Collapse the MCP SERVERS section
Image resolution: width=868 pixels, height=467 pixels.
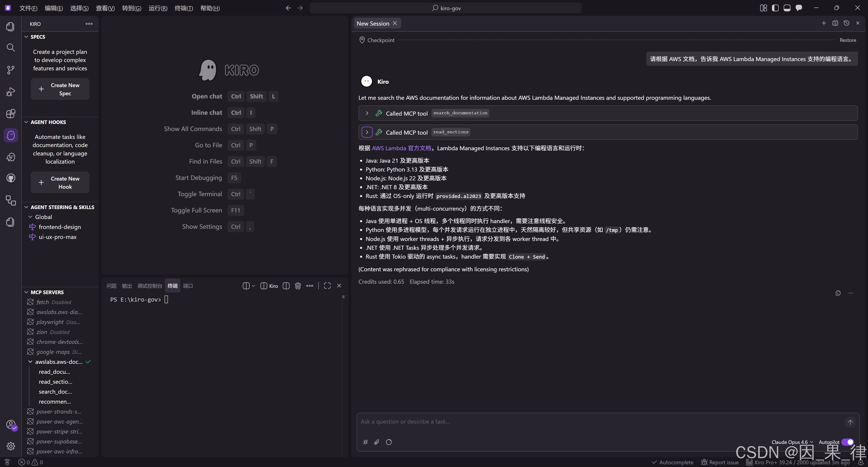[x=26, y=292]
